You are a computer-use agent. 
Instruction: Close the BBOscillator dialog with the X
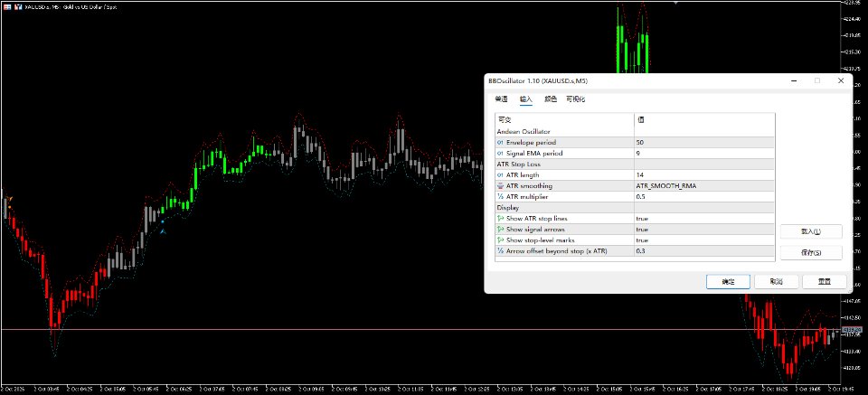coord(840,80)
